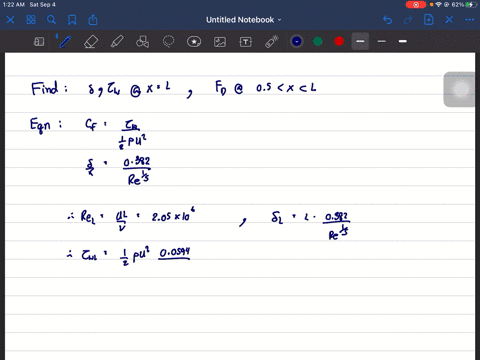The width and height of the screenshot is (480, 360).
Task: Select the Eraser tool
Action: (91, 42)
